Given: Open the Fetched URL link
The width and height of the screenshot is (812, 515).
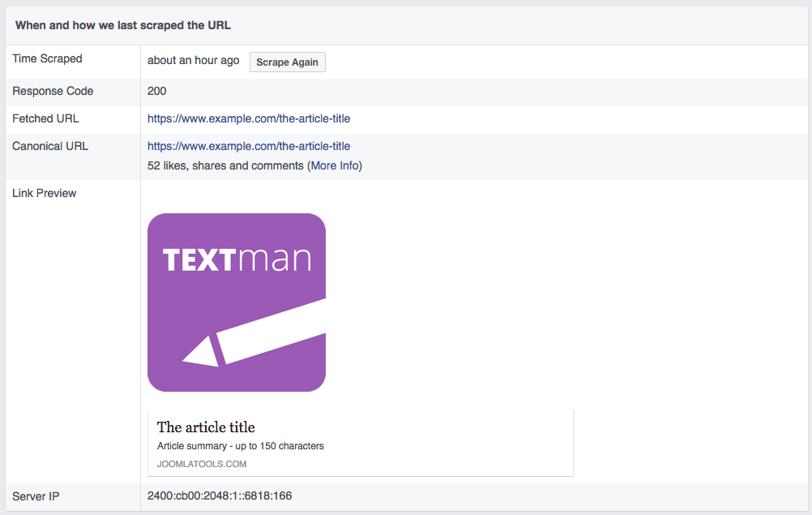Looking at the screenshot, I should [x=249, y=118].
